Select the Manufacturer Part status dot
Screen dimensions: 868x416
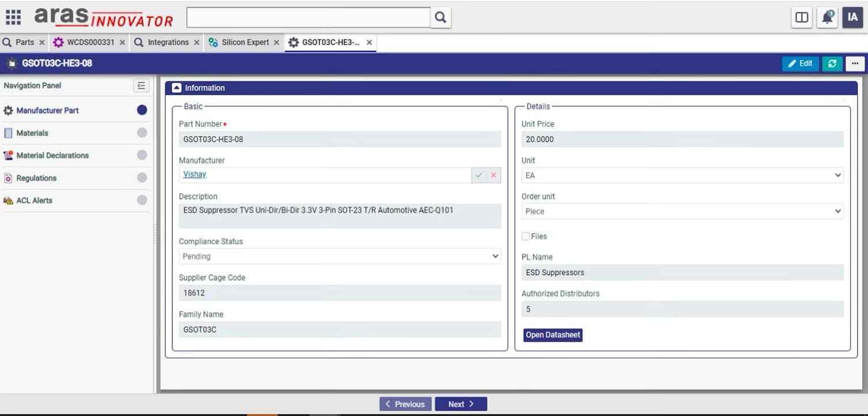click(x=142, y=110)
